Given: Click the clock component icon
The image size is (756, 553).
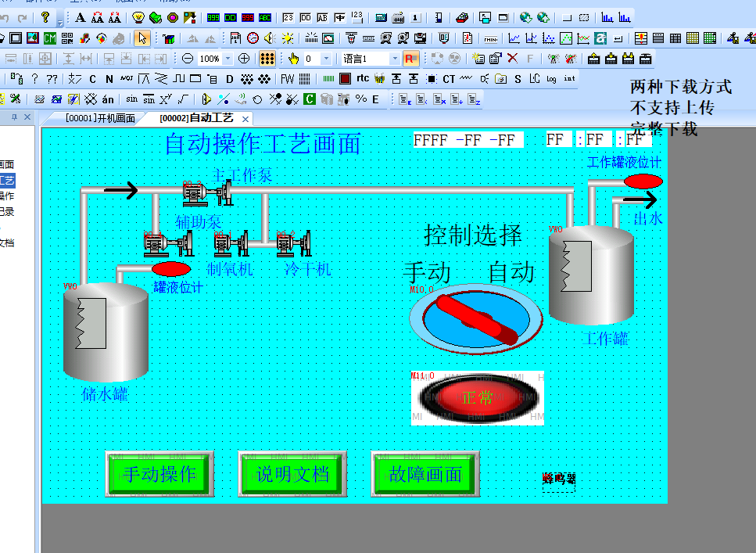Looking at the screenshot, I should point(253,38).
